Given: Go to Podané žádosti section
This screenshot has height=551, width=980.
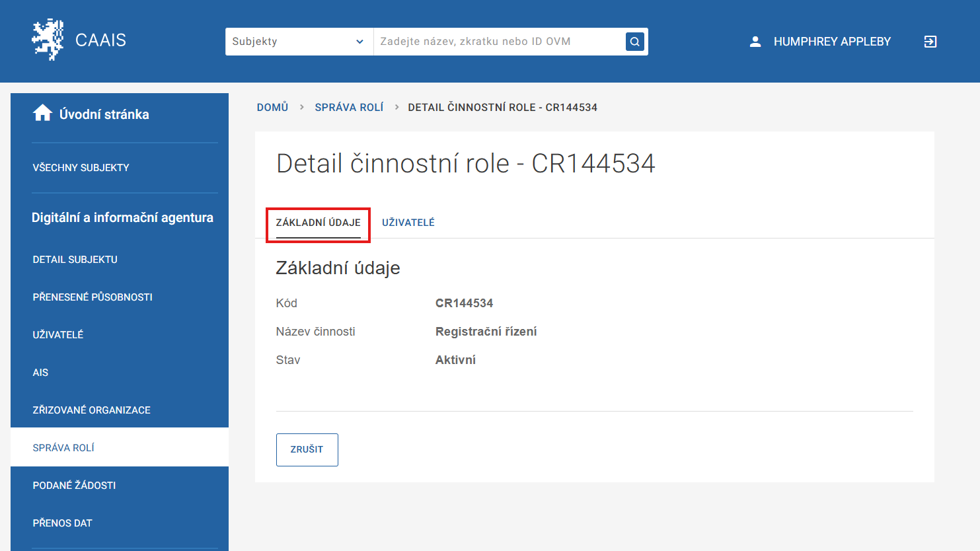Looking at the screenshot, I should pos(74,486).
